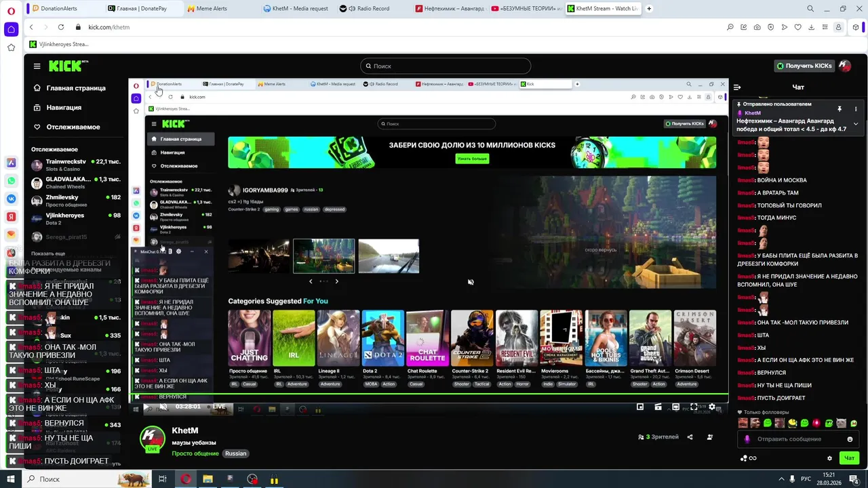
Task: Jump to LIVE in the player
Action: [x=219, y=407]
